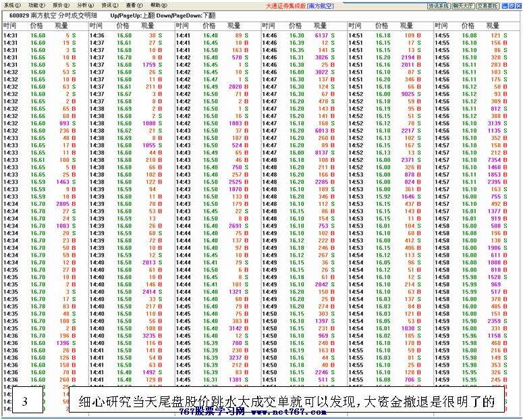Open the 帮助 menu
Image resolution: width=523 pixels, height=420 pixels.
coord(156,5)
